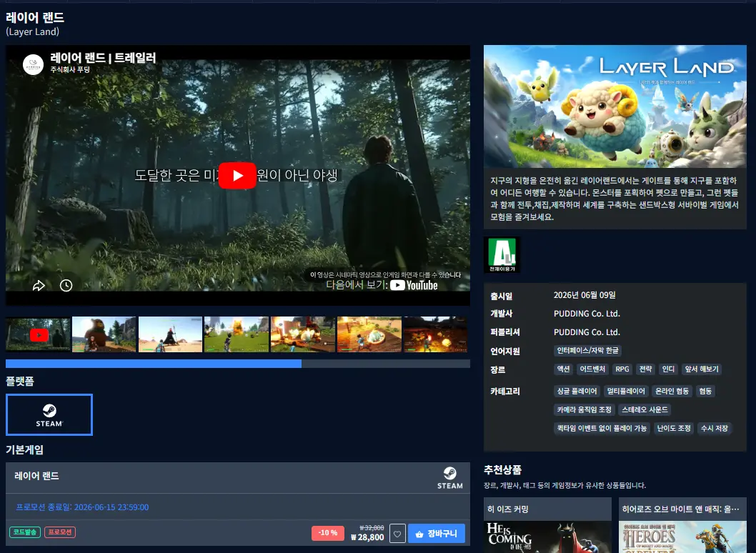Open the YouTube logo link on video

[x=414, y=285]
